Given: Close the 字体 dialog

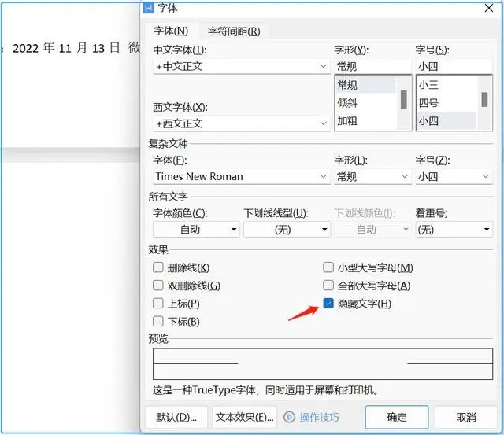Looking at the screenshot, I should pyautogui.click(x=489, y=8).
